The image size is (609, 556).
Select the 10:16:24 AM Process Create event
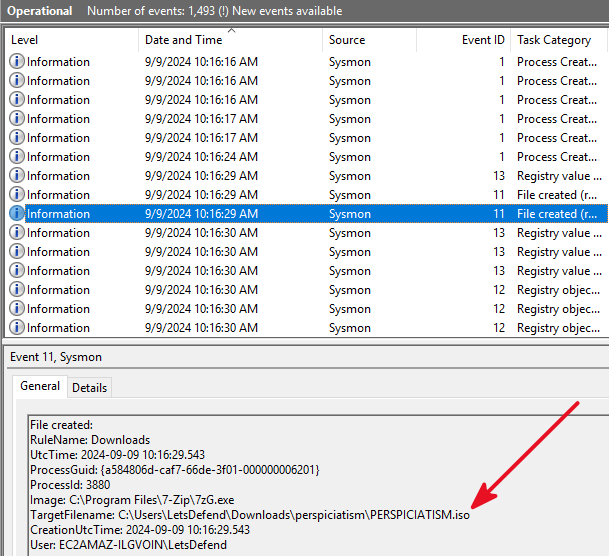306,156
